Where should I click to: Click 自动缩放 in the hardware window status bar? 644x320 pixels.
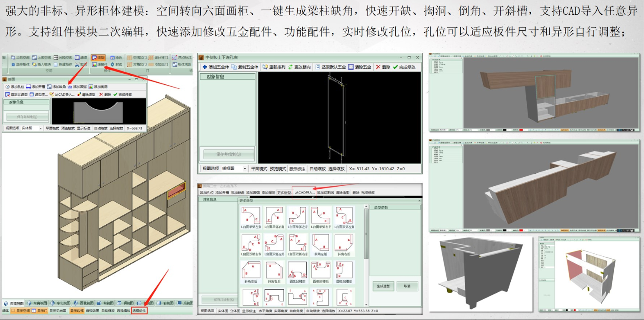point(318,169)
